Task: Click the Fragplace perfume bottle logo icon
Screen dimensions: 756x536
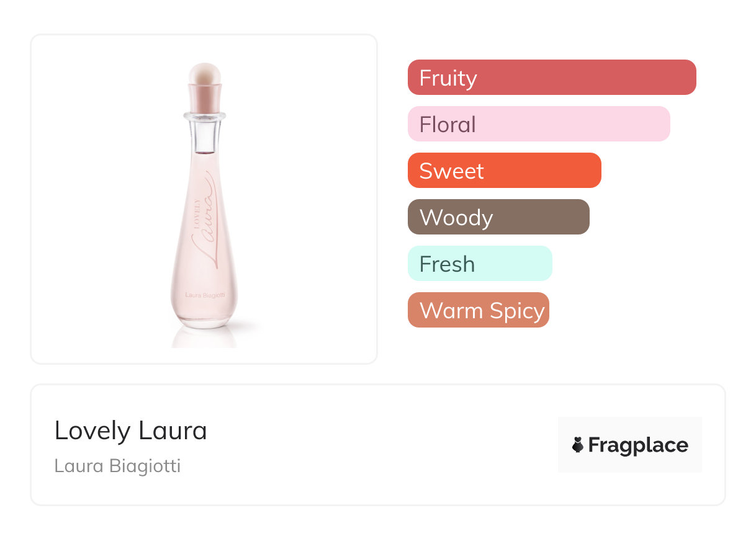Action: 578,445
